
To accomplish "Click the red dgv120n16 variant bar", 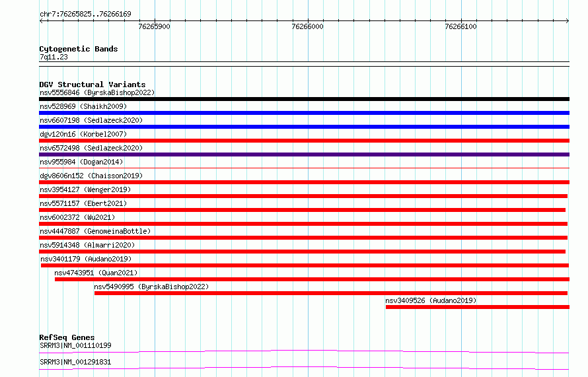I will tap(304, 141).
